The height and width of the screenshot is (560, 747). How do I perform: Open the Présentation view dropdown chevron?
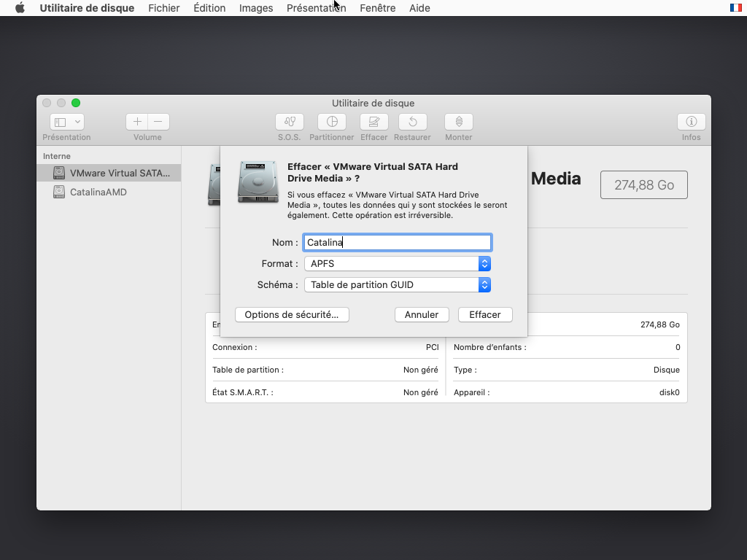tap(77, 122)
